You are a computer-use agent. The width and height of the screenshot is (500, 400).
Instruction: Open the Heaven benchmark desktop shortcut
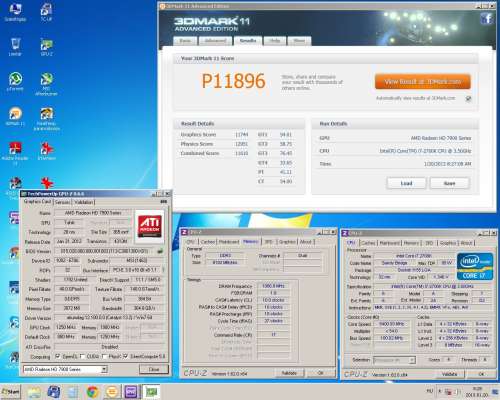(47, 119)
